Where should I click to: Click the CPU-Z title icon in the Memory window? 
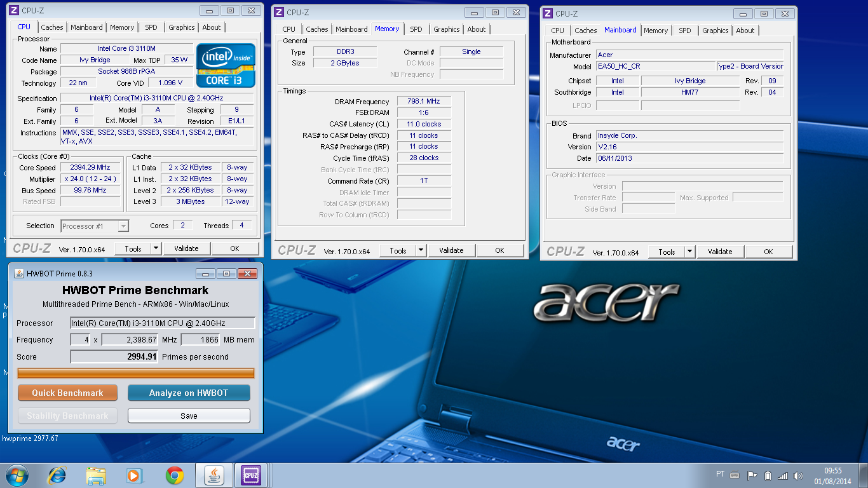click(278, 12)
